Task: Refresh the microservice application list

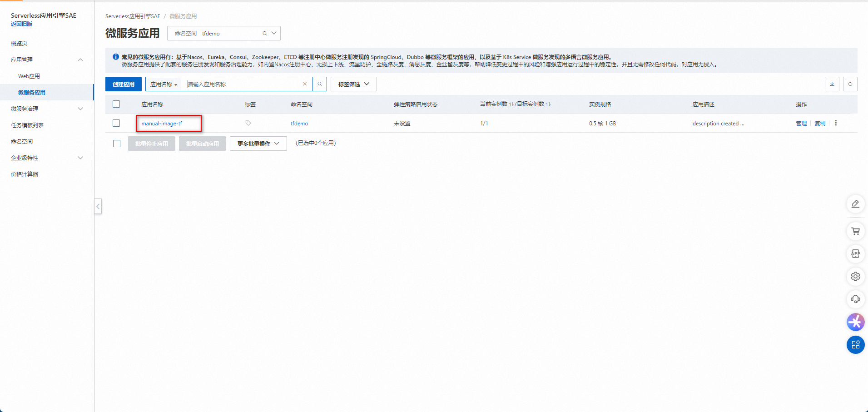Action: (850, 84)
